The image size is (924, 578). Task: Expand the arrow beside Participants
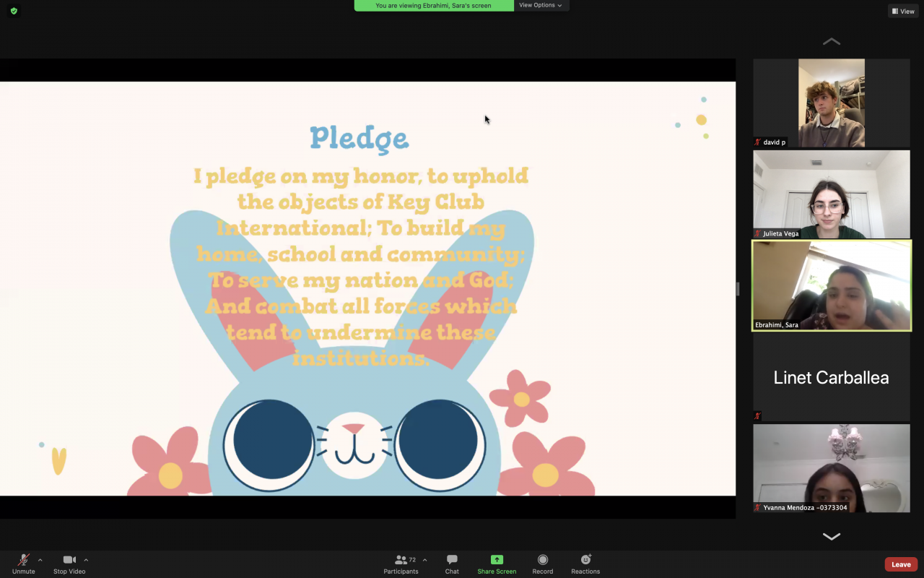pos(424,560)
